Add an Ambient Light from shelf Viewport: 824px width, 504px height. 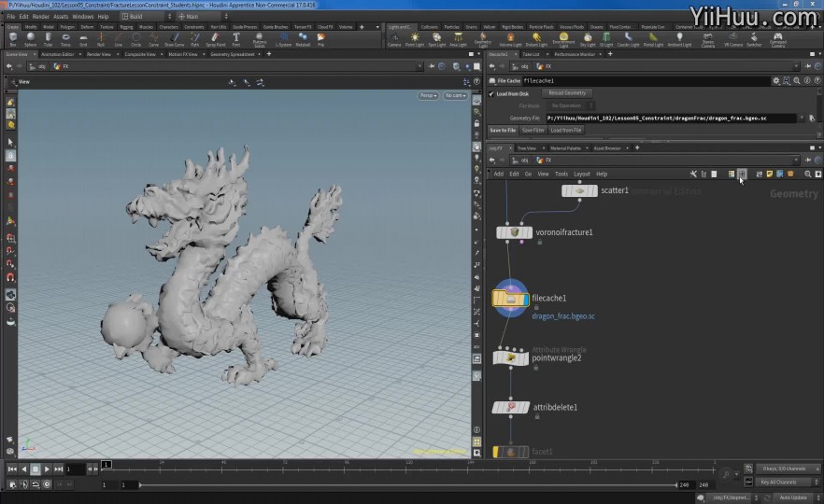click(x=679, y=39)
